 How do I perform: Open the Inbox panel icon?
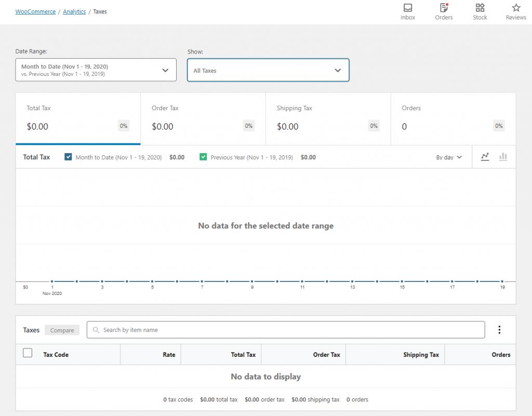(408, 8)
